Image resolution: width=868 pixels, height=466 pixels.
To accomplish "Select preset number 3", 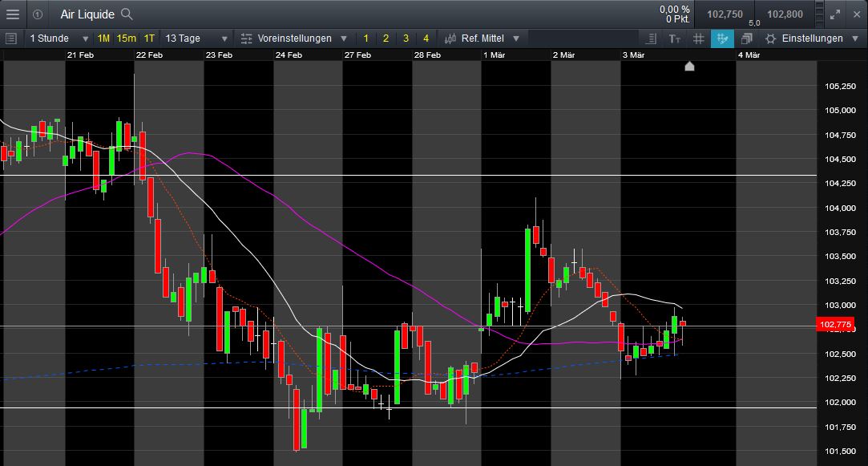I will pos(406,38).
